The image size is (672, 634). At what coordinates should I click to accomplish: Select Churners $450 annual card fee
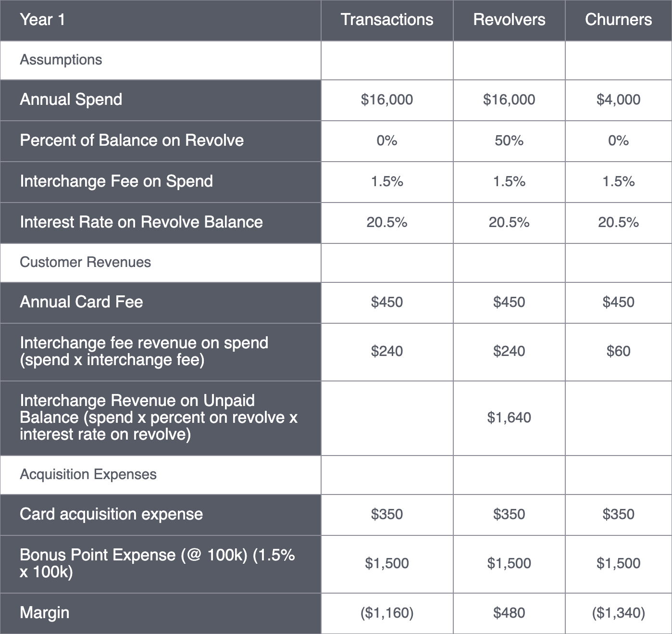619,303
